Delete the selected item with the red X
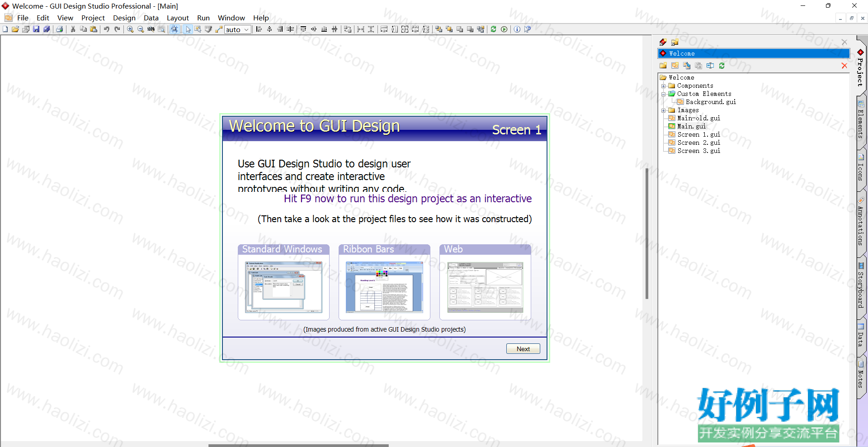 point(844,66)
